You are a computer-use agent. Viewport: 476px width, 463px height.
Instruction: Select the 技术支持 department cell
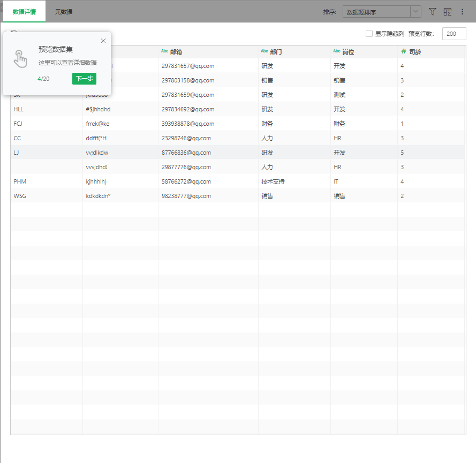[273, 181]
